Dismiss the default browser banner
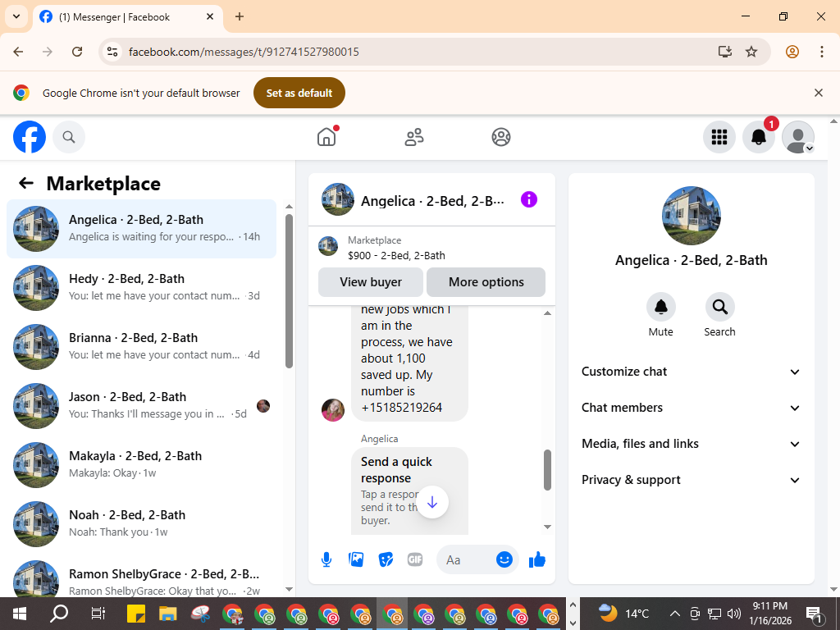Image resolution: width=840 pixels, height=630 pixels. coord(818,93)
